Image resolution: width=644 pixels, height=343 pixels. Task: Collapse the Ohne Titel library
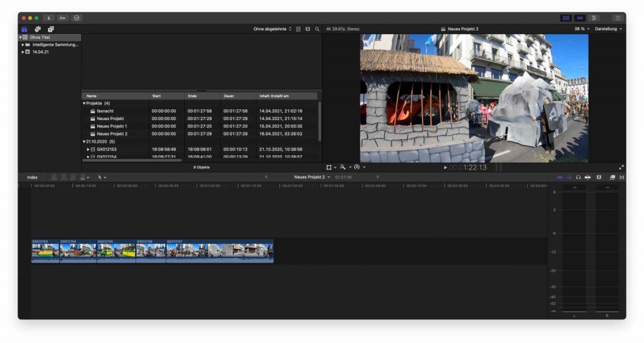(x=21, y=37)
